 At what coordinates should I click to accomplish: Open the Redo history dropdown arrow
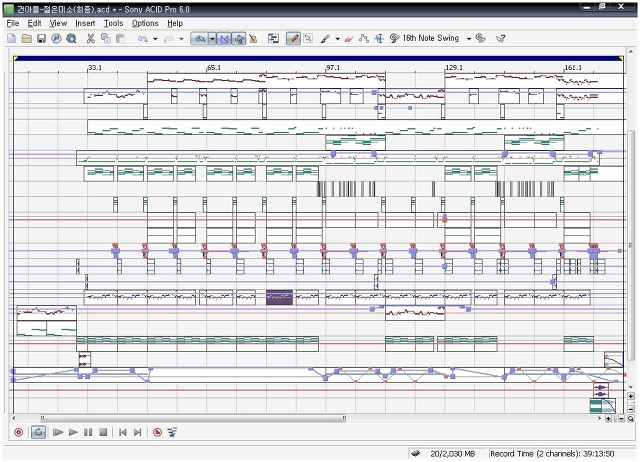pyautogui.click(x=181, y=39)
